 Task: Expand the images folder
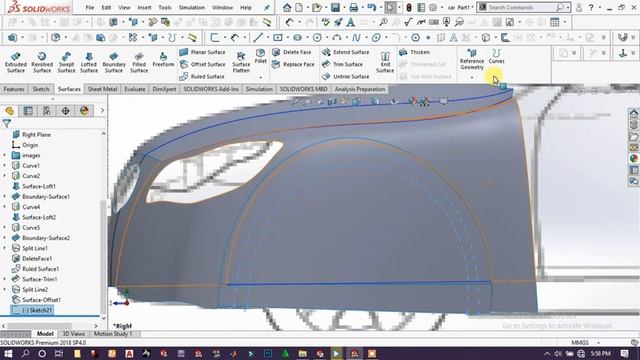5,156
